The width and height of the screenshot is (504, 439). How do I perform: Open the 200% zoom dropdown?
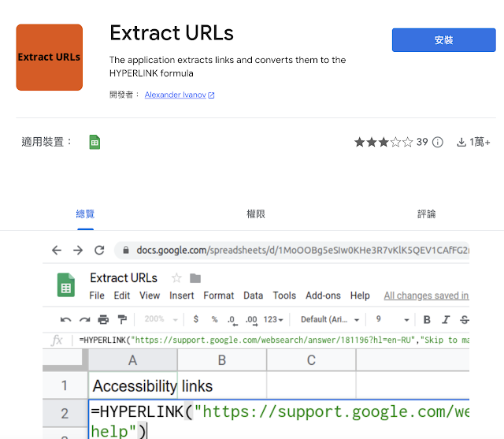coord(161,319)
